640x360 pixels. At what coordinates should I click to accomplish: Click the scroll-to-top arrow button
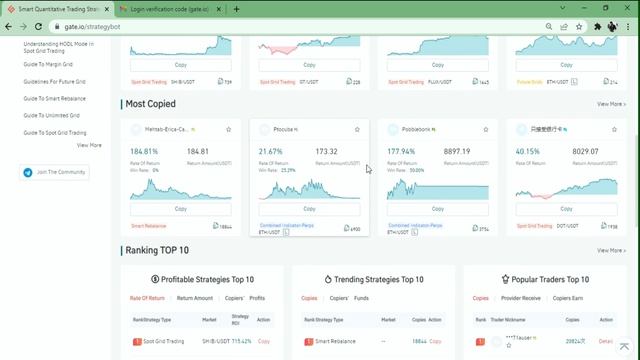point(624,347)
